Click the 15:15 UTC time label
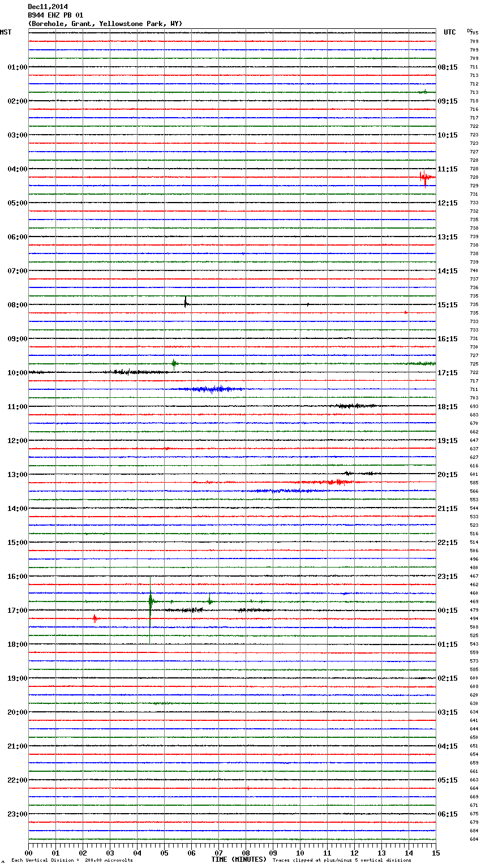The height and width of the screenshot is (868, 481). pos(448,305)
